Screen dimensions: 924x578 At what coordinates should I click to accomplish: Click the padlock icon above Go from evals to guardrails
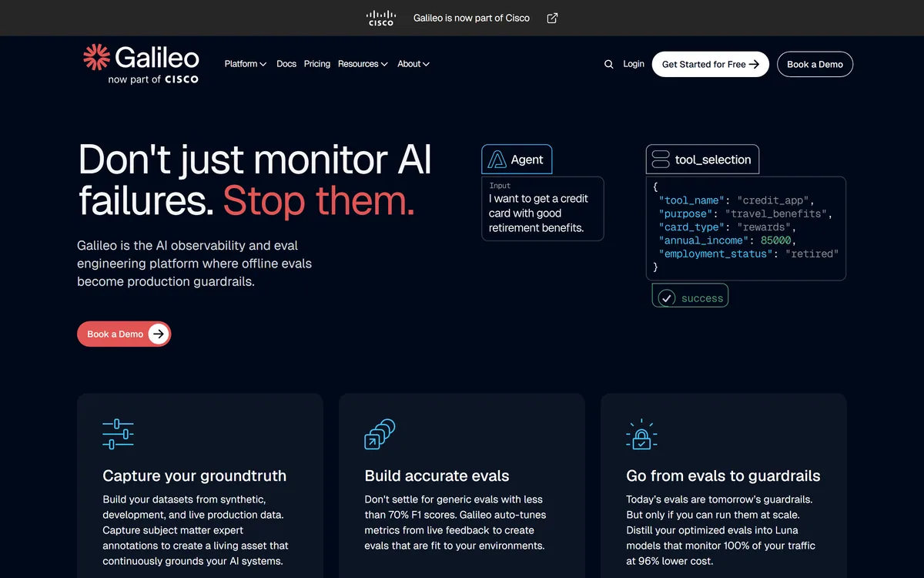tap(641, 434)
